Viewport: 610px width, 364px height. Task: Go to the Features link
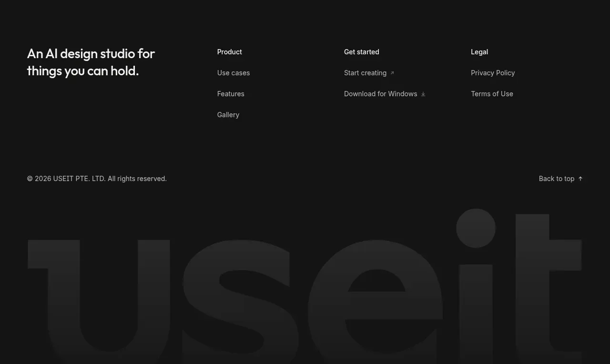(x=231, y=94)
